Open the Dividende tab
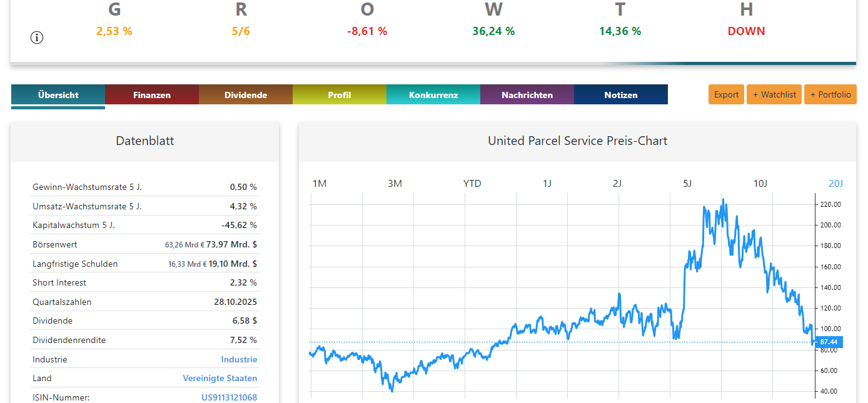868x403 pixels. coord(246,95)
